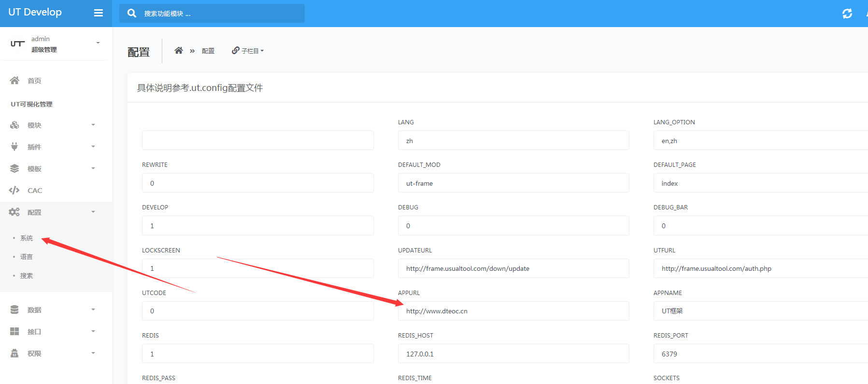Image resolution: width=868 pixels, height=384 pixels.
Task: Expand the 模板 sidebar menu
Action: 53,169
